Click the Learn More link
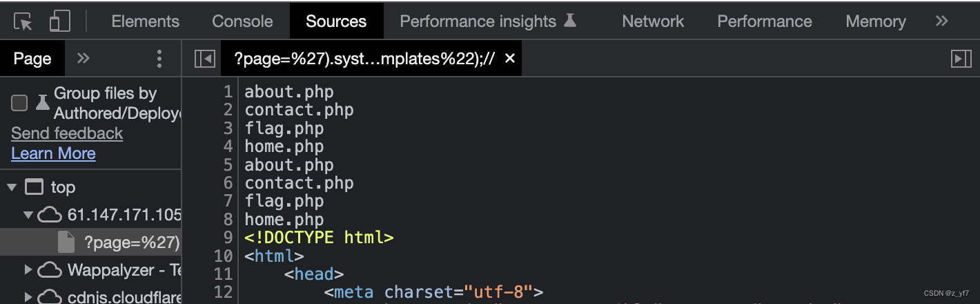 [53, 153]
